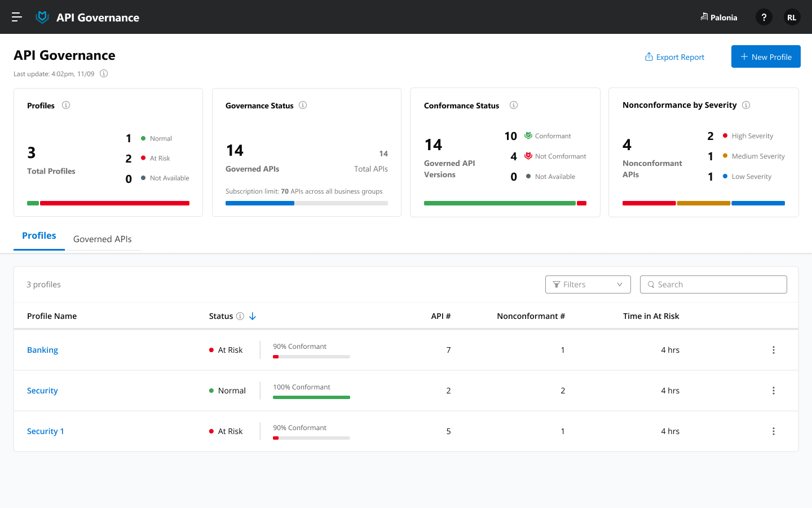Open the Banking profile link
The width and height of the screenshot is (812, 508).
point(42,350)
